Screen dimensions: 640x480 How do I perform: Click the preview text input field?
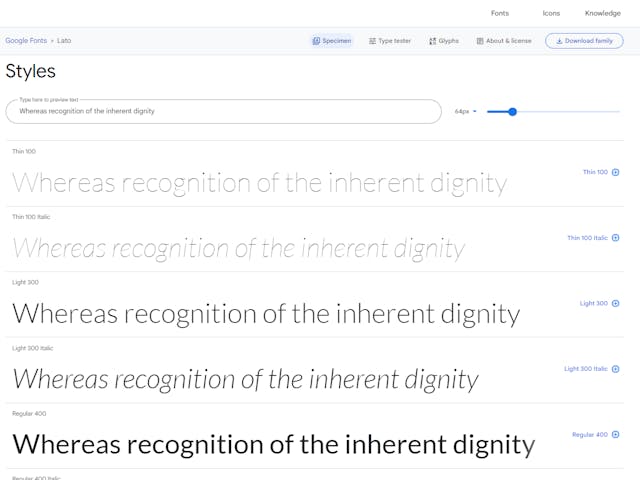coord(224,111)
